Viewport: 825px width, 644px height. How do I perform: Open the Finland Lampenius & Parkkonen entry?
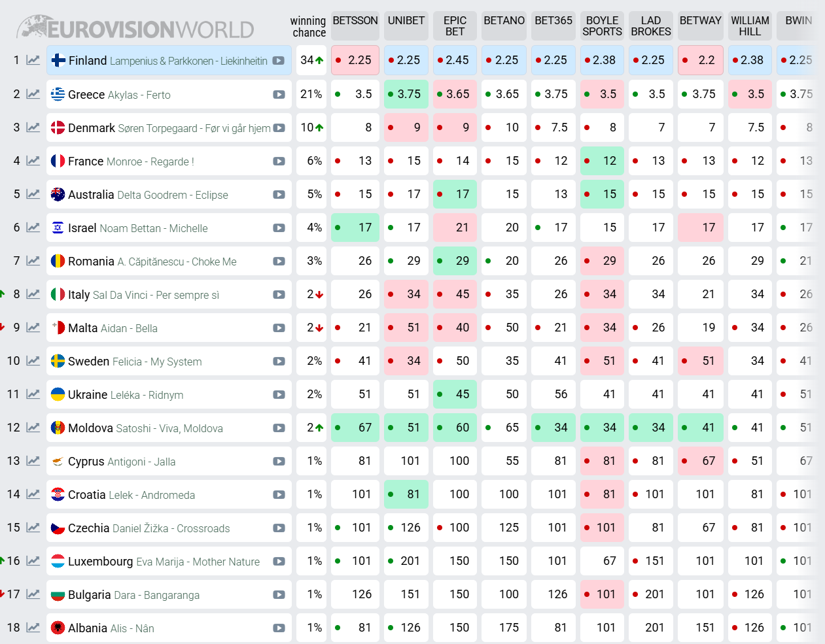(x=169, y=61)
